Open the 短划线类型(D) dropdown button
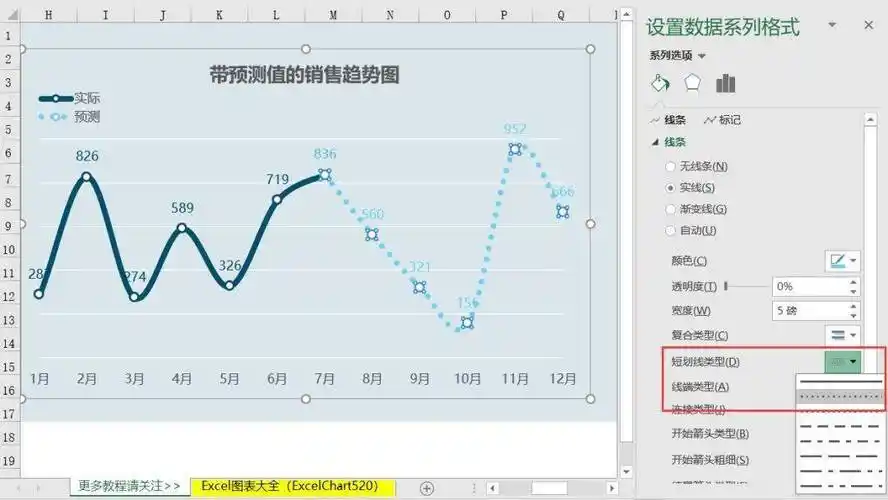Image resolution: width=888 pixels, height=500 pixels. point(843,361)
